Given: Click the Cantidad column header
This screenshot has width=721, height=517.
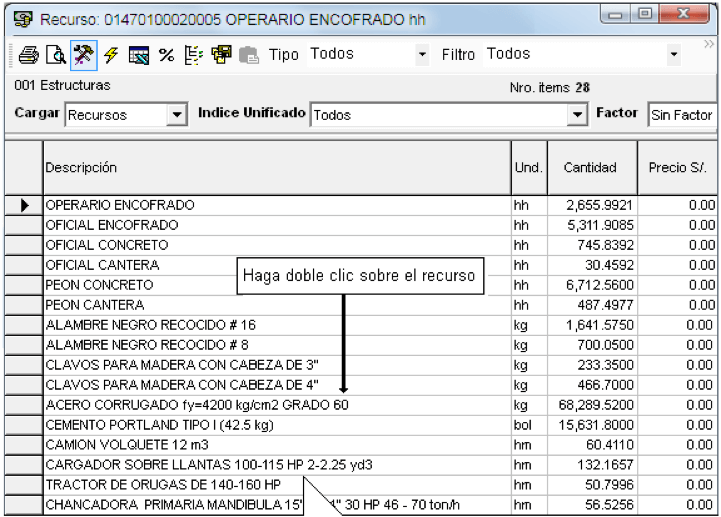Looking at the screenshot, I should tap(592, 167).
